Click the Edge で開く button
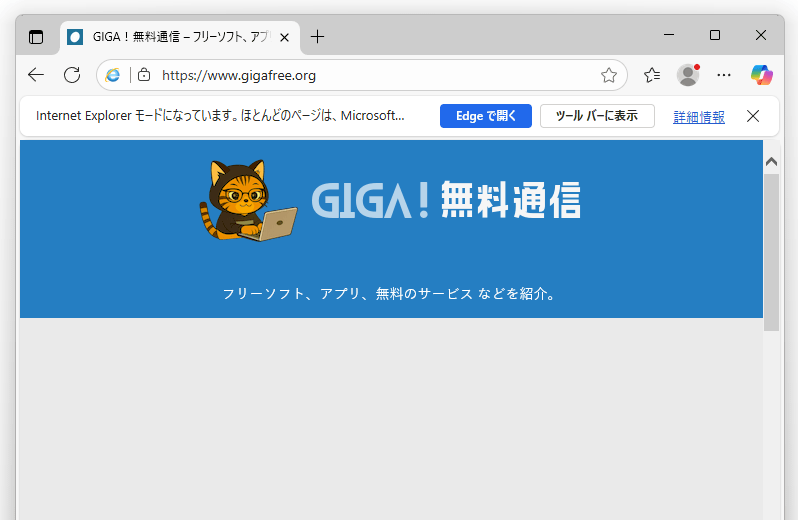The height and width of the screenshot is (520, 798). click(x=486, y=116)
